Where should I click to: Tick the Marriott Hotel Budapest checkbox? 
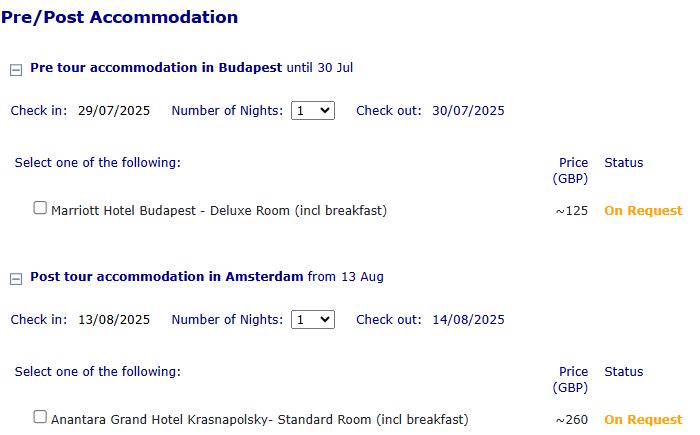tap(40, 209)
